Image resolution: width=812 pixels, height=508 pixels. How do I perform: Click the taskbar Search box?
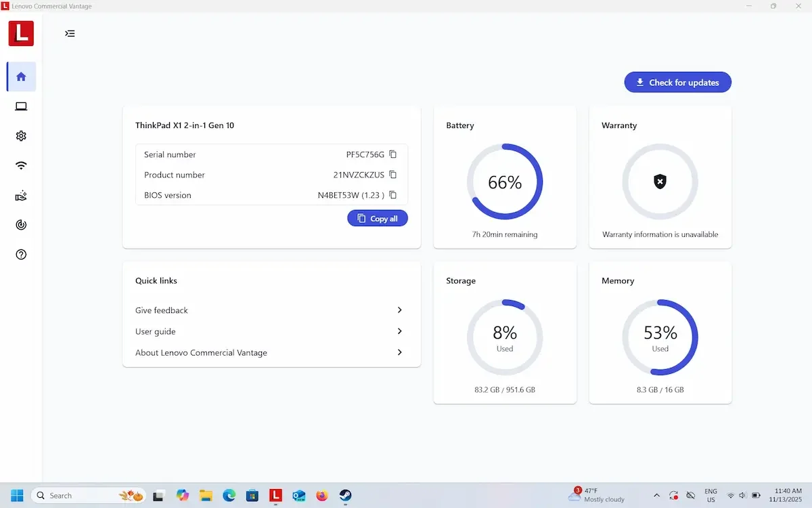click(89, 495)
